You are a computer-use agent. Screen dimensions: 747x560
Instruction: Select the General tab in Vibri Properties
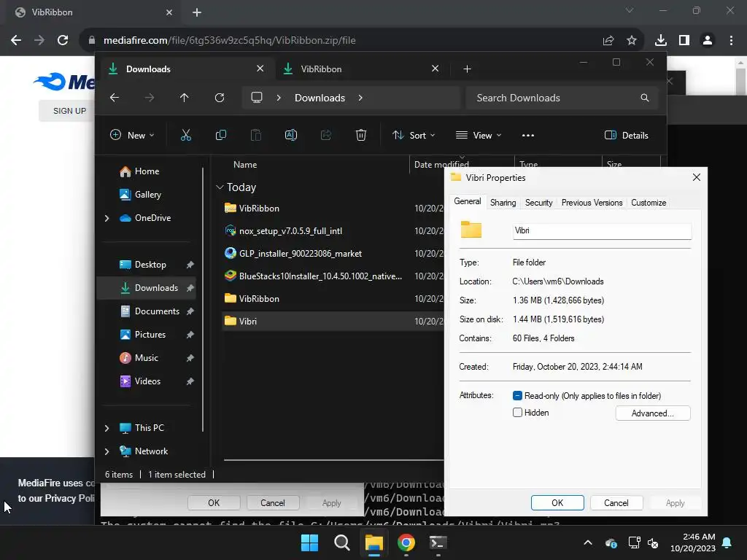point(468,201)
